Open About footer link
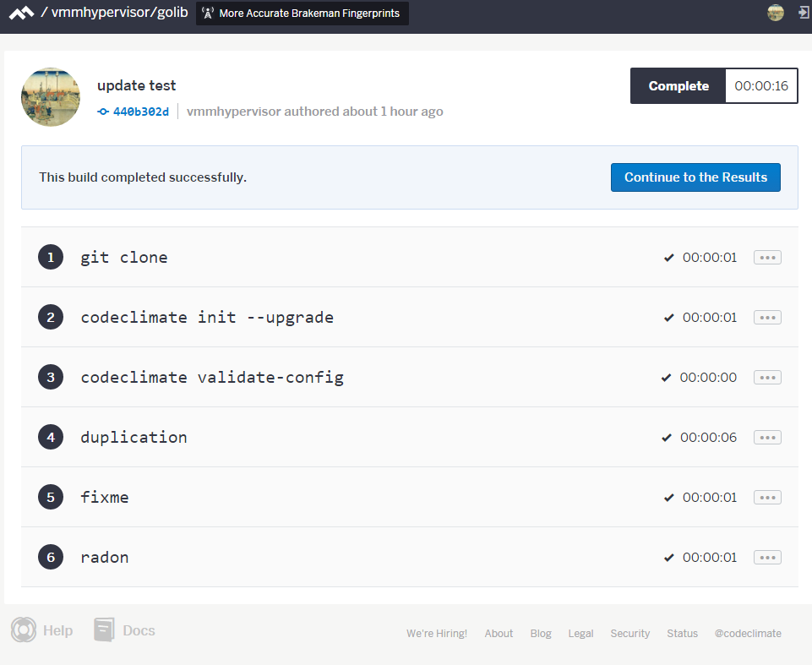The image size is (812, 665). tap(499, 634)
